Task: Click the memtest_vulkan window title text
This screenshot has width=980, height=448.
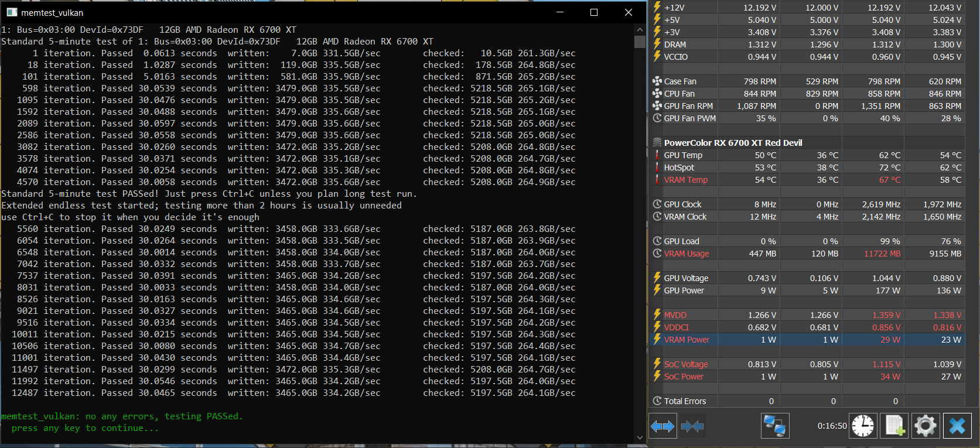Action: coord(52,12)
